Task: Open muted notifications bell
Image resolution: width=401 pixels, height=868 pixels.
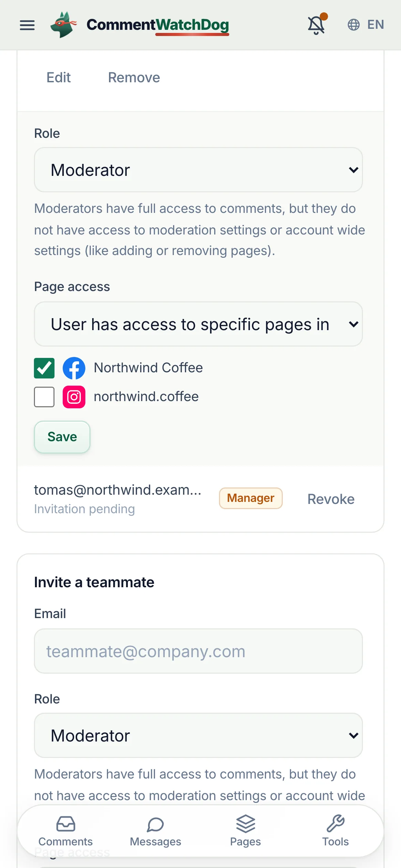Action: point(317,24)
